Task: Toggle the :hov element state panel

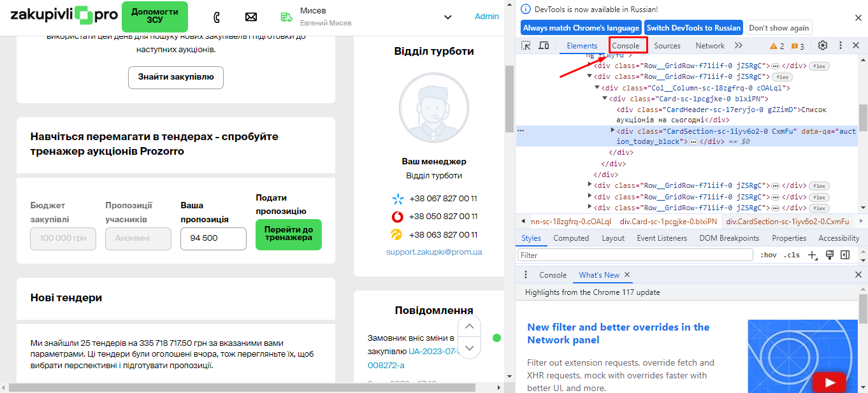Action: point(769,255)
